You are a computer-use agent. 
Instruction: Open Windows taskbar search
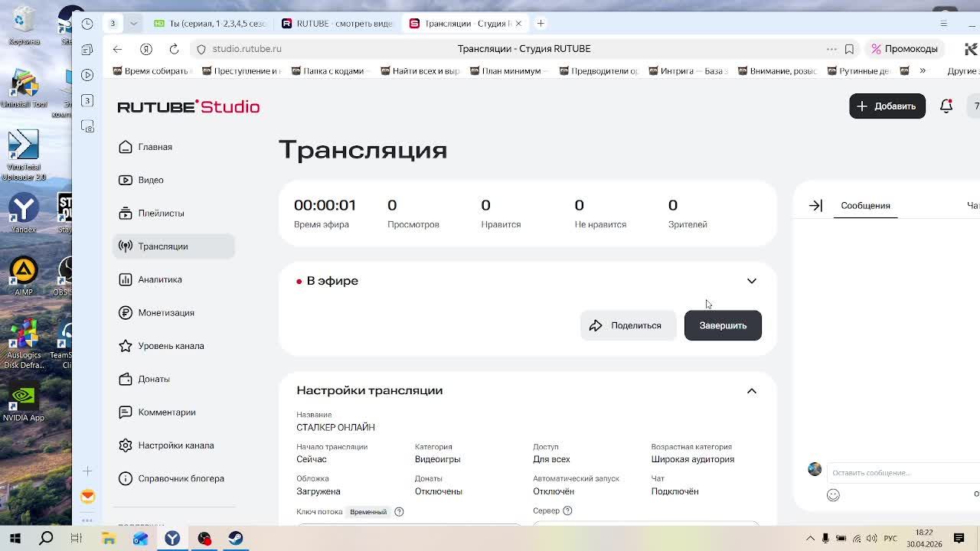(46, 539)
